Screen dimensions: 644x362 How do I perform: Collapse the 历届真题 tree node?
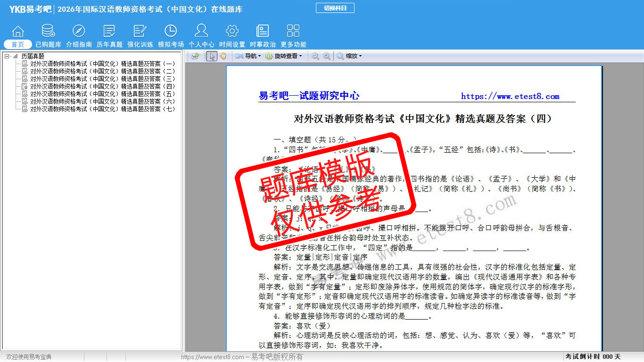7,56
